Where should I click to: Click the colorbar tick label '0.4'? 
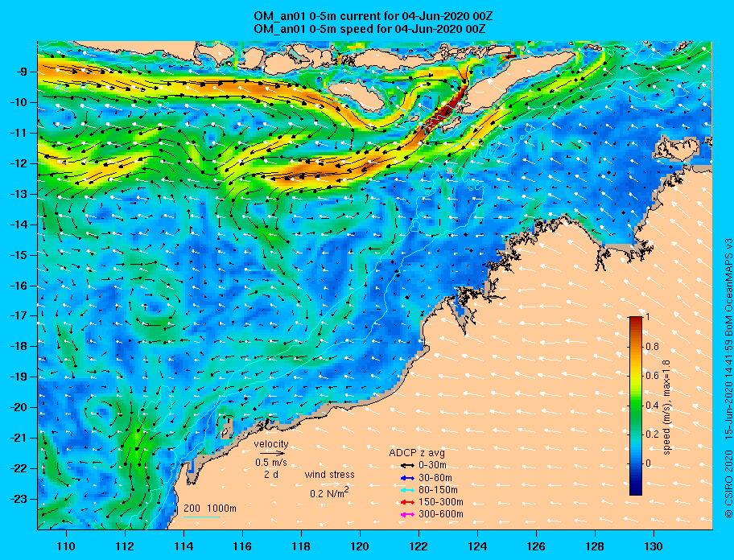(652, 406)
